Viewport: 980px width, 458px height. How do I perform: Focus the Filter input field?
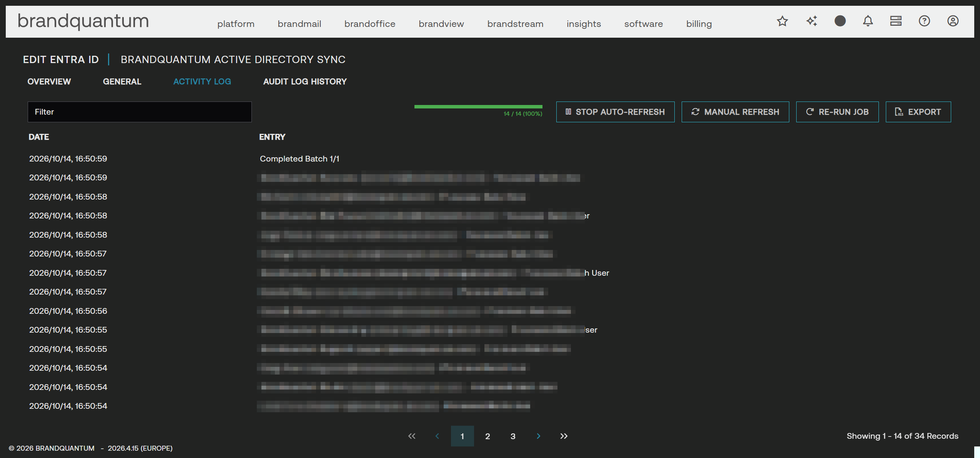pyautogui.click(x=140, y=112)
